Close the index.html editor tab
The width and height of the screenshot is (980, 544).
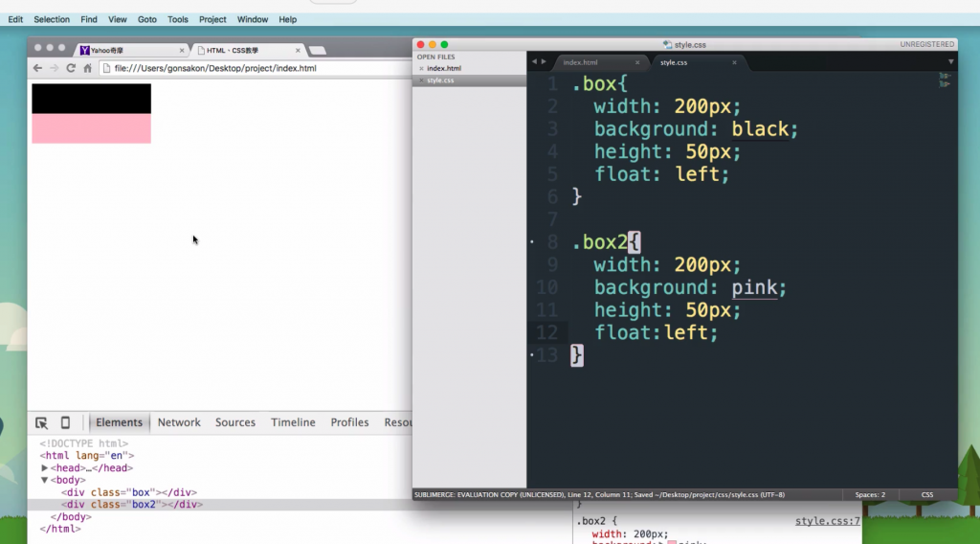pyautogui.click(x=636, y=62)
